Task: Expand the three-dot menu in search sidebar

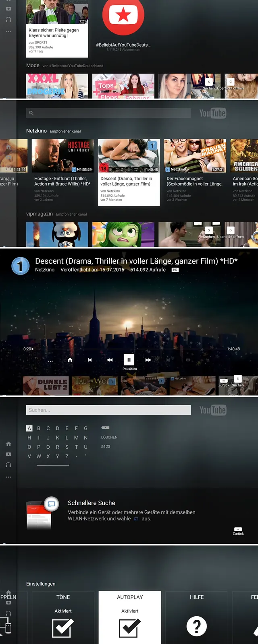Action: point(8,477)
